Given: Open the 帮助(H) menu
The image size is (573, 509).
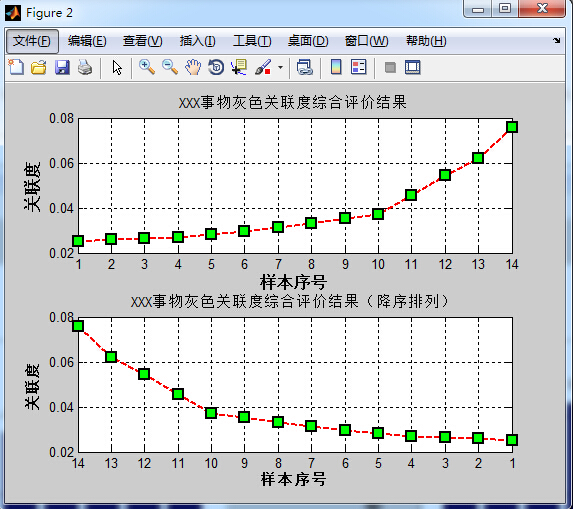Looking at the screenshot, I should (426, 41).
